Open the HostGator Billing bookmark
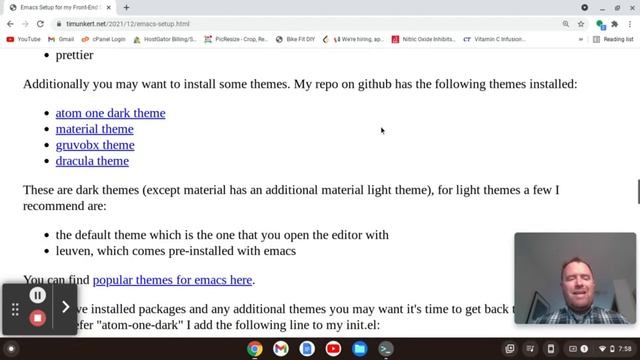 click(165, 39)
